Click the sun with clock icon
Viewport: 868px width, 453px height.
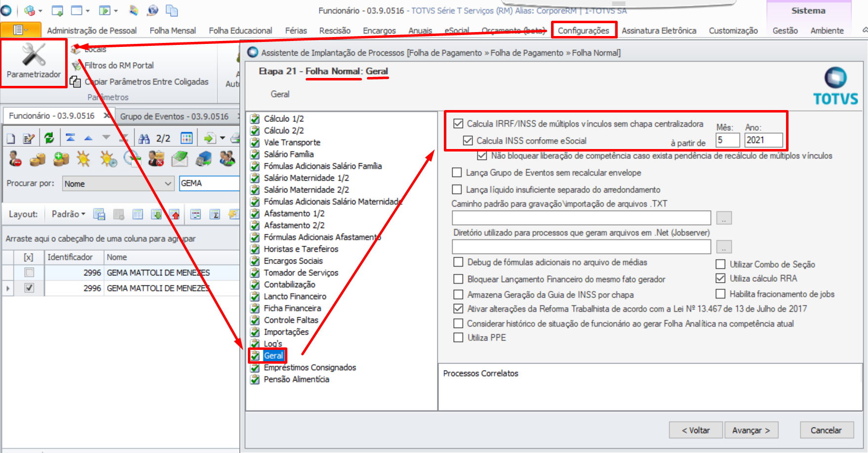(x=108, y=159)
